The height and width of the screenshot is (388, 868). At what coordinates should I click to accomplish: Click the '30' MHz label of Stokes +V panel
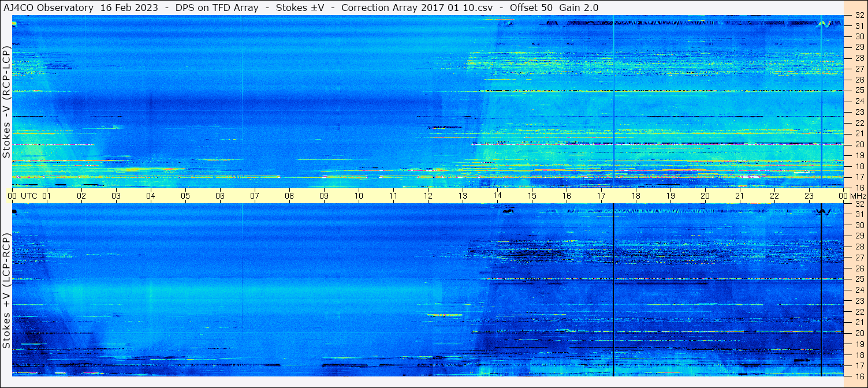pyautogui.click(x=859, y=225)
